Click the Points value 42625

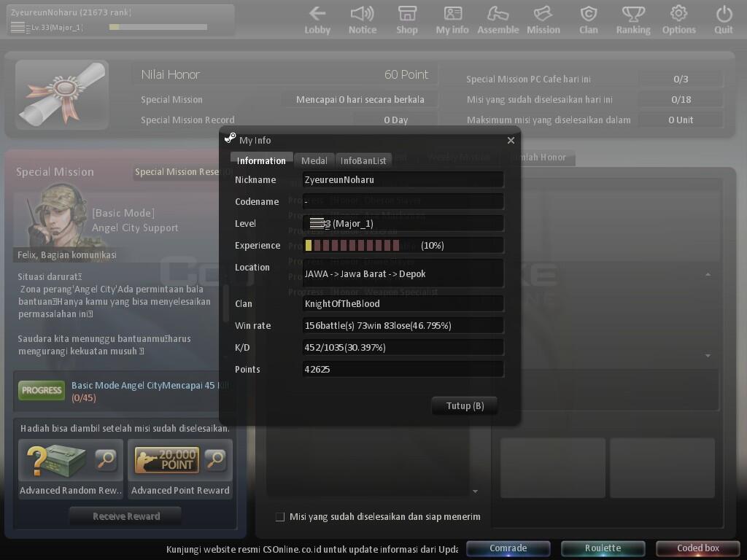(317, 369)
